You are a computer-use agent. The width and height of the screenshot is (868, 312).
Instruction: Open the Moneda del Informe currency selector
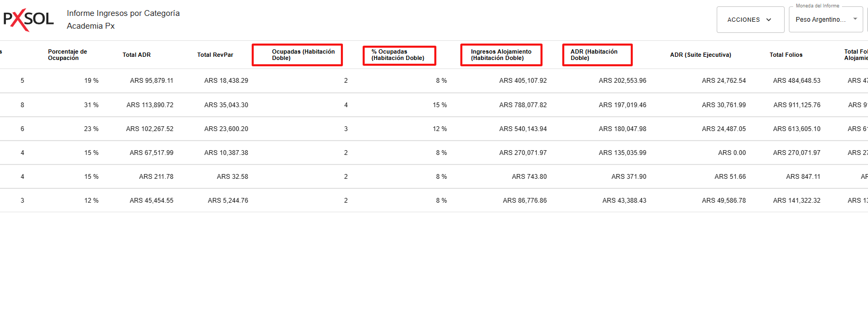[822, 19]
